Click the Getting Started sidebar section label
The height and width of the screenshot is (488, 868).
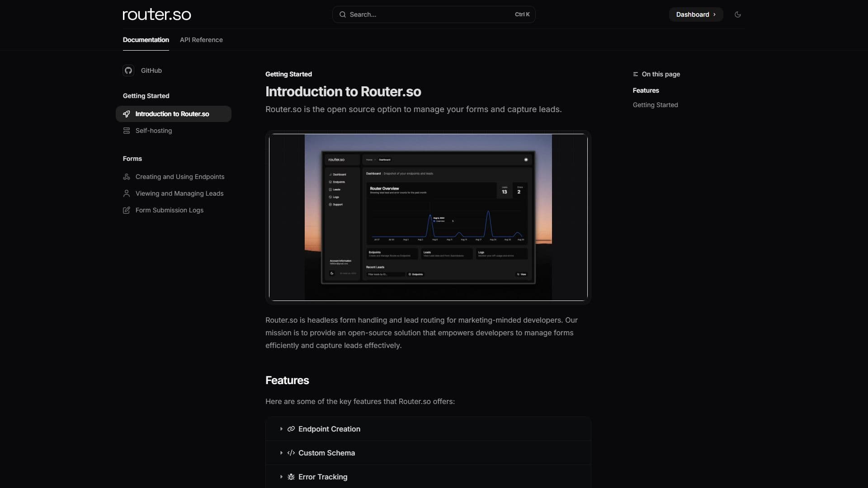[146, 96]
